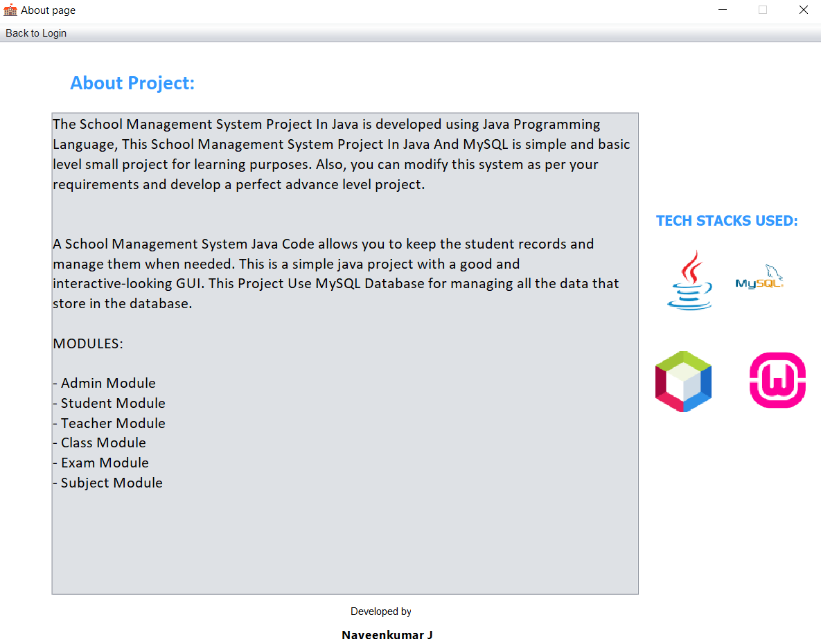Click the school app icon in title bar
821x644 pixels.
point(10,10)
